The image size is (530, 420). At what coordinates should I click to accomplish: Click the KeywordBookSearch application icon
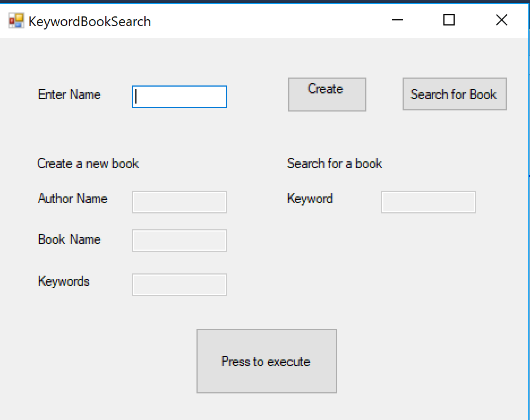(x=15, y=20)
